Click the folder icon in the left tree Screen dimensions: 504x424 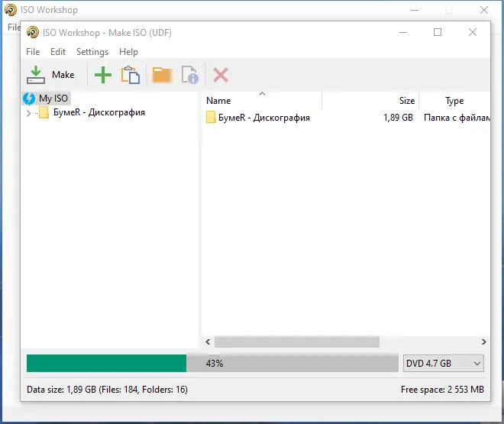44,112
